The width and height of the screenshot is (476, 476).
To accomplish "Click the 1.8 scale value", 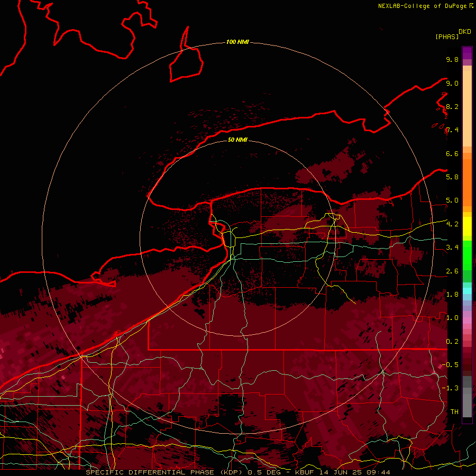I will click(452, 295).
